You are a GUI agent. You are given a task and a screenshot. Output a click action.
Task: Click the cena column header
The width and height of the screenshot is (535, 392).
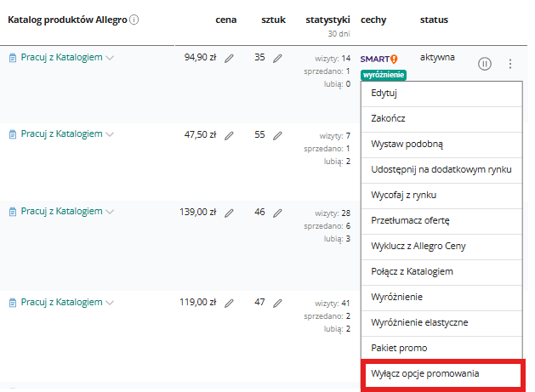point(226,20)
